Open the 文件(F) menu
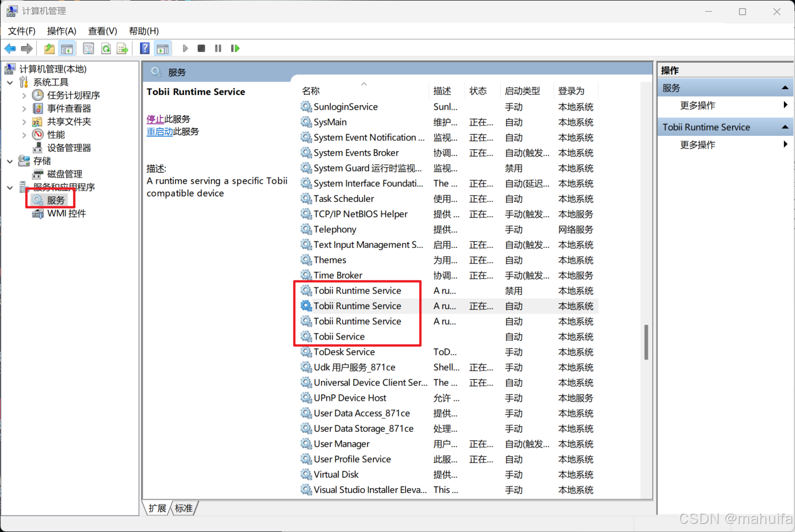Image resolution: width=795 pixels, height=532 pixels. [22, 31]
